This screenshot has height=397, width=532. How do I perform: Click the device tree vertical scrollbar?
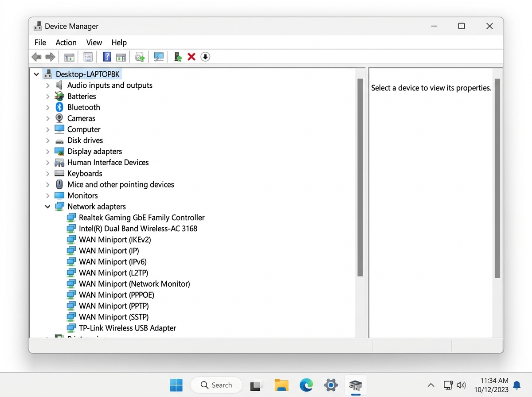click(x=360, y=177)
